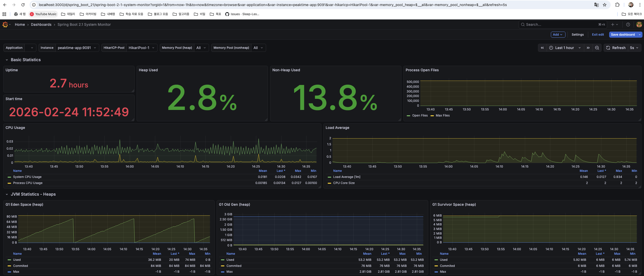644x276 pixels.
Task: Open the 데일리 bookmark folder
Action: 68,14
